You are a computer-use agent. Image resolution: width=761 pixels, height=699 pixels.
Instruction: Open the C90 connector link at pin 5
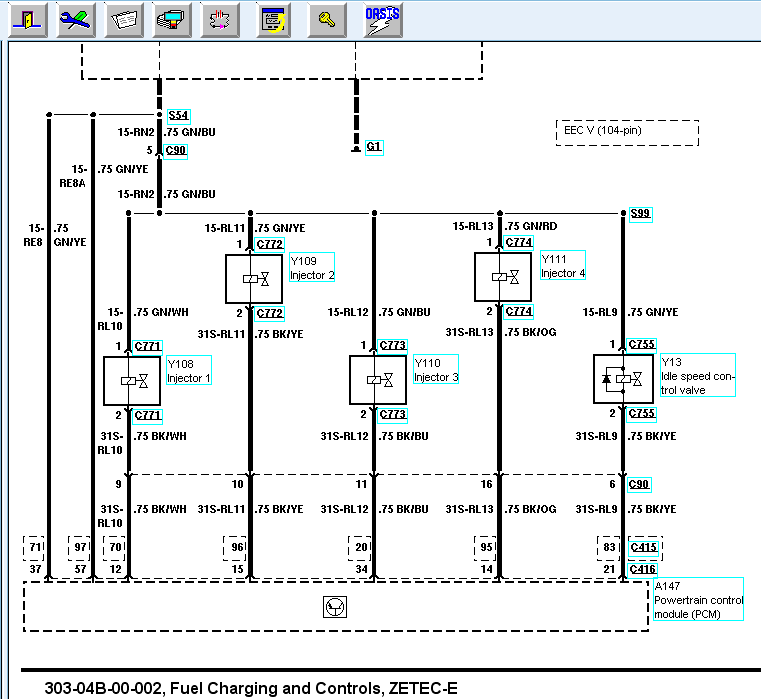coord(176,150)
